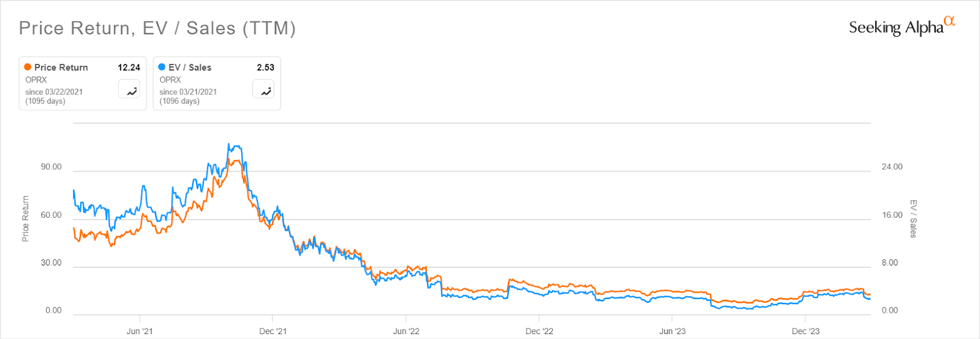Click the 'since 03/22/2021' date text
The image size is (980, 339).
tap(54, 92)
